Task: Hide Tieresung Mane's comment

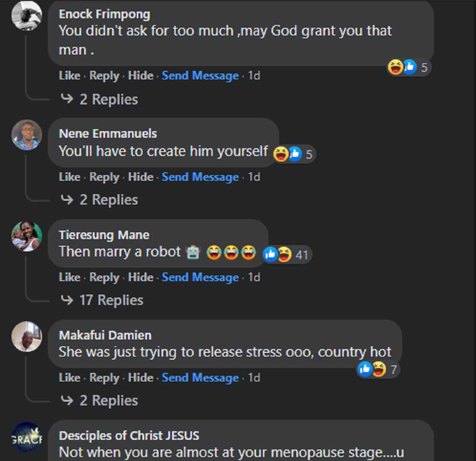Action: [x=141, y=277]
